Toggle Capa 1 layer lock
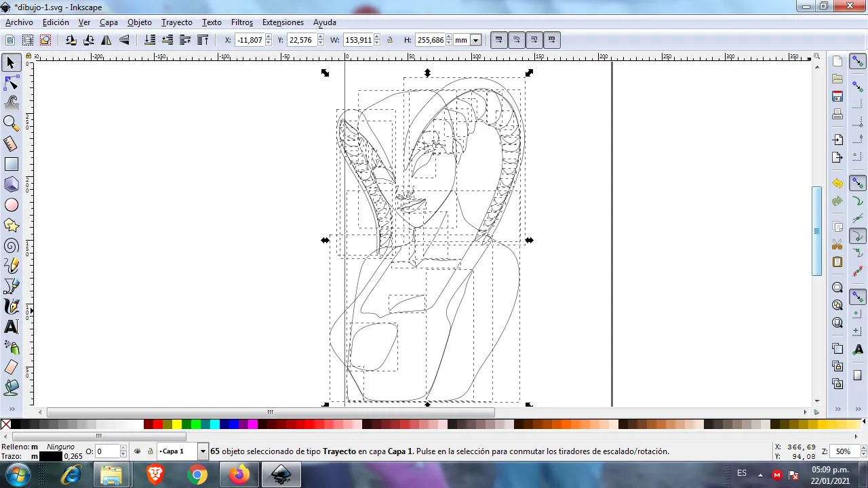The image size is (868, 488). point(150,451)
